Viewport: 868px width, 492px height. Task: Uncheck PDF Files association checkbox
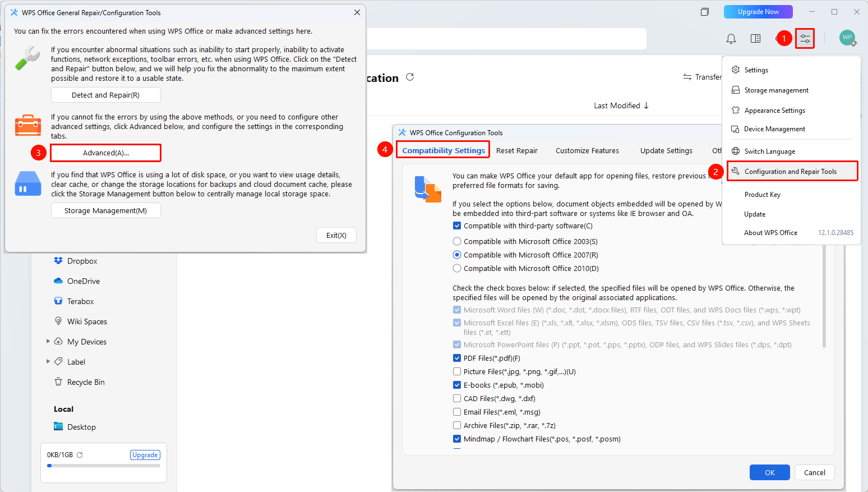(457, 358)
